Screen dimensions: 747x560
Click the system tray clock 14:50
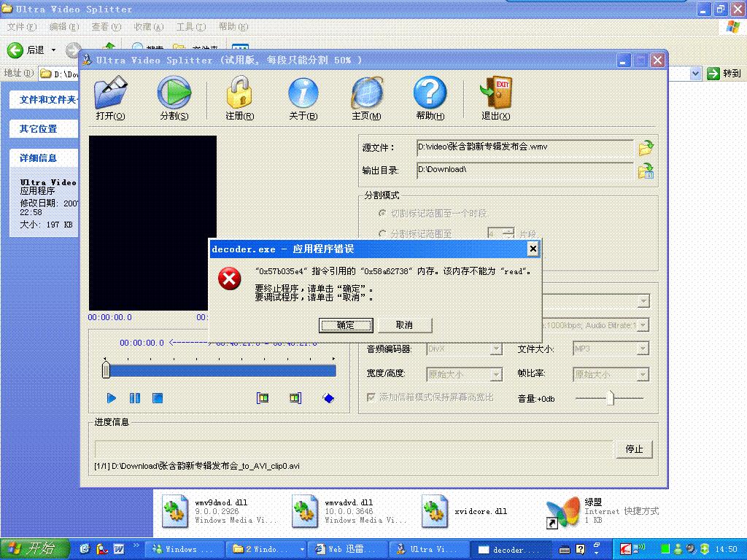[727, 549]
